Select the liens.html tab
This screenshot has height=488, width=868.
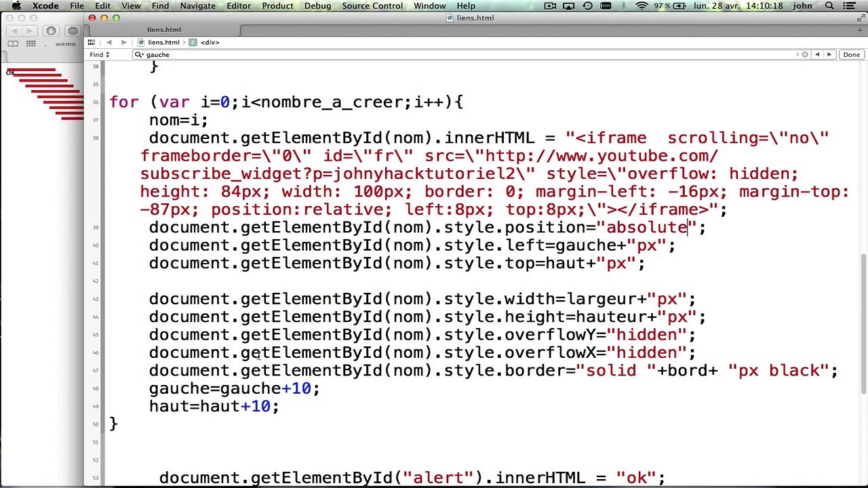click(164, 30)
